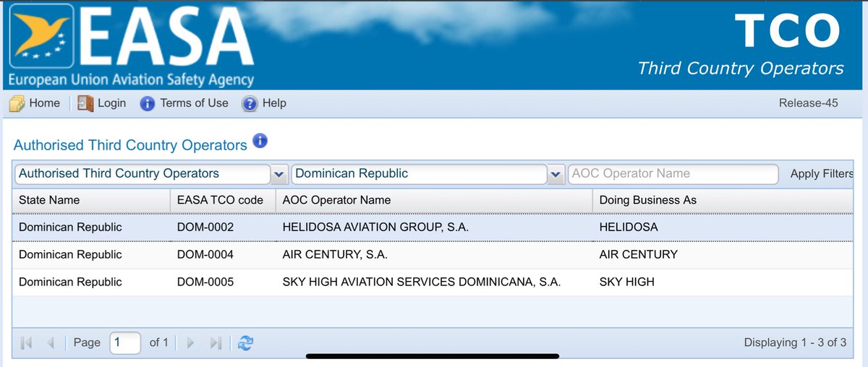Click Release-45 version label
The width and height of the screenshot is (868, 367).
coord(809,103)
